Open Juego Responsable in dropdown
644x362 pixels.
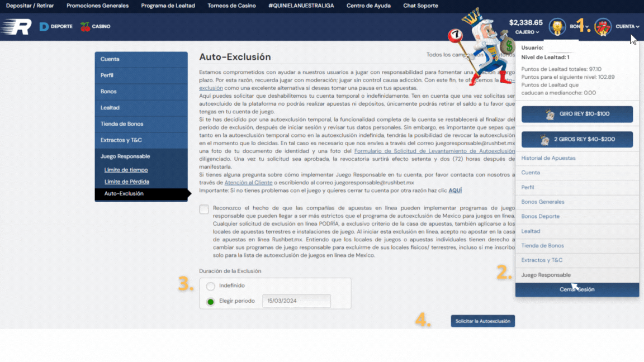tap(577, 275)
